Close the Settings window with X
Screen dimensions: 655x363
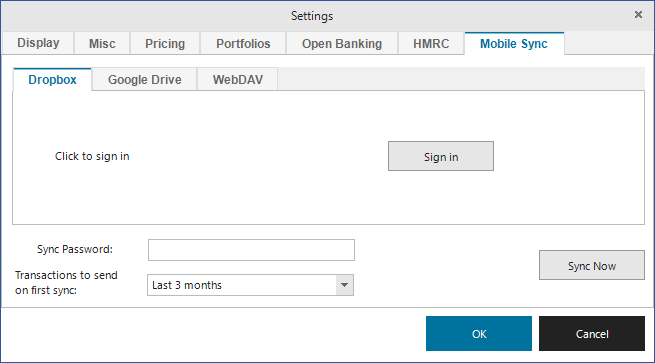coord(638,15)
